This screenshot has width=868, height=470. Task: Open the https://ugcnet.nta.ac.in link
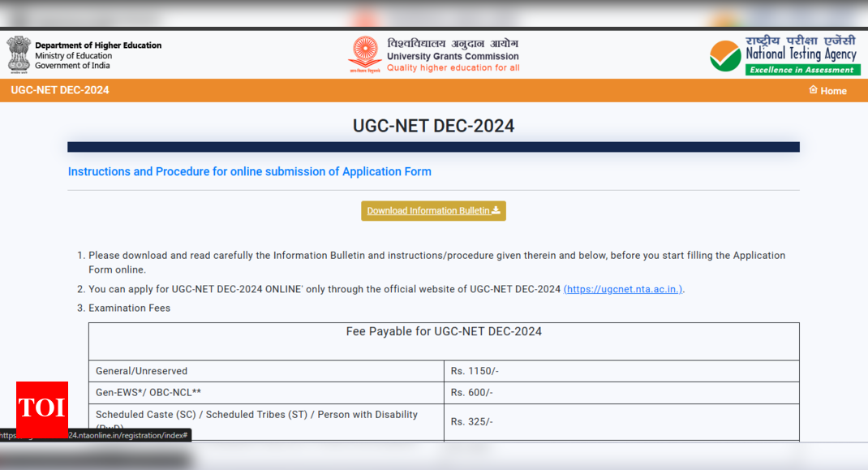623,289
